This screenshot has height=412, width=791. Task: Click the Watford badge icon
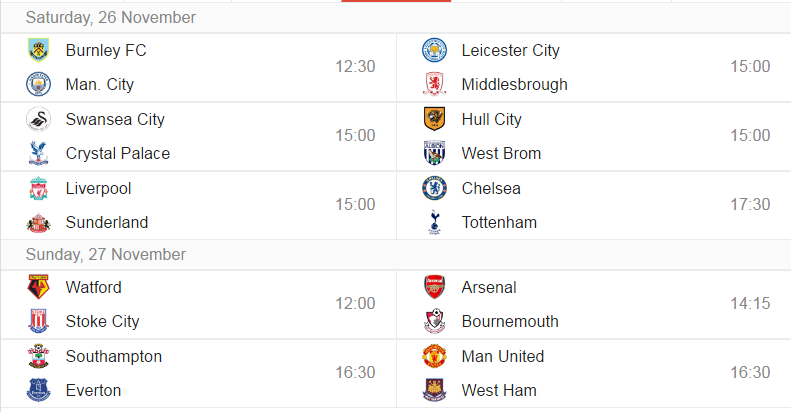point(38,287)
